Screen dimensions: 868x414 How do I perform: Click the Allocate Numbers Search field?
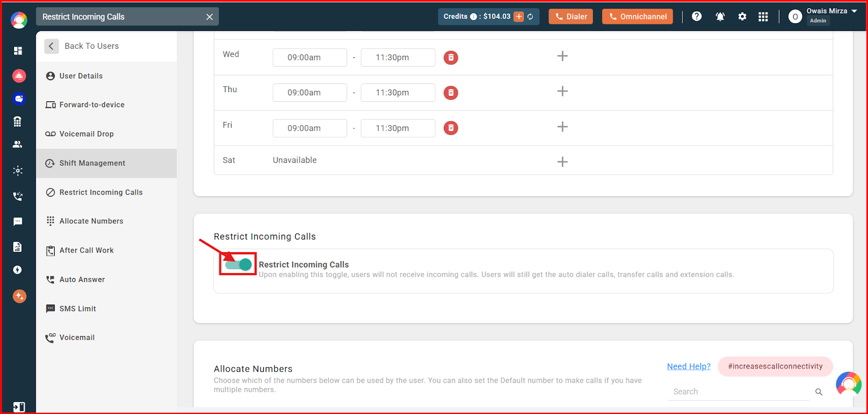(738, 392)
